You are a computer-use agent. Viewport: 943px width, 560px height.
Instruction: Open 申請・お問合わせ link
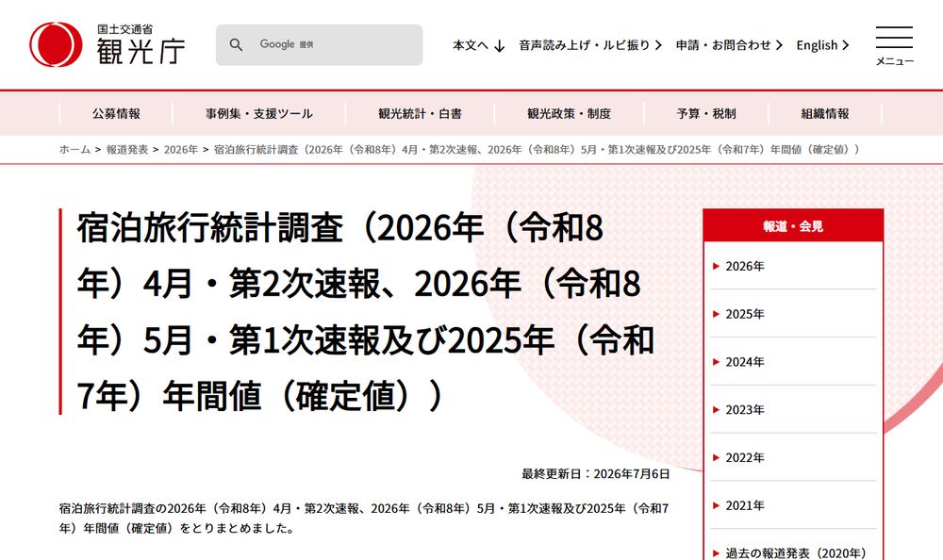click(x=729, y=45)
